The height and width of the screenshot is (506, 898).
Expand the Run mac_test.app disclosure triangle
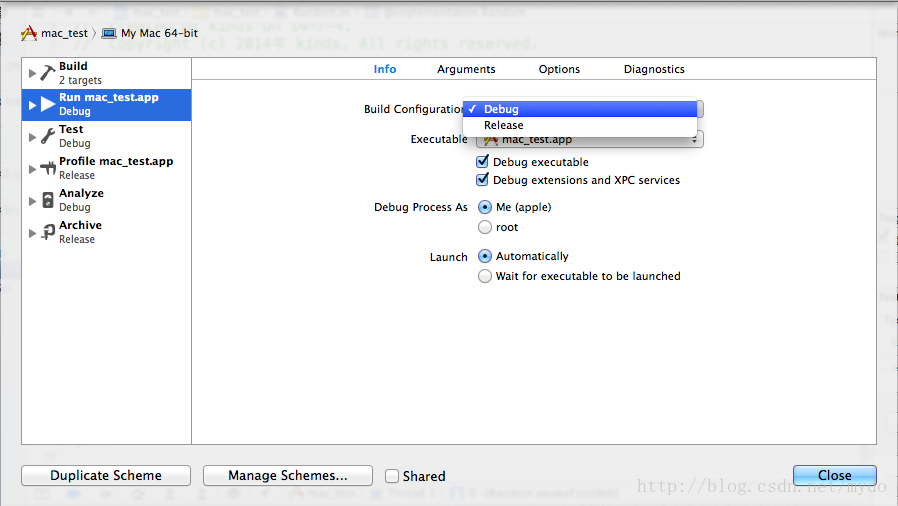click(x=32, y=105)
